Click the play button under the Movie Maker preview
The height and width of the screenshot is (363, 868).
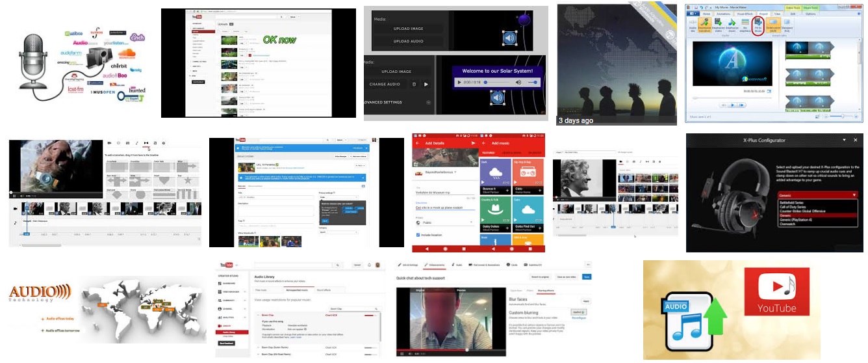(733, 105)
